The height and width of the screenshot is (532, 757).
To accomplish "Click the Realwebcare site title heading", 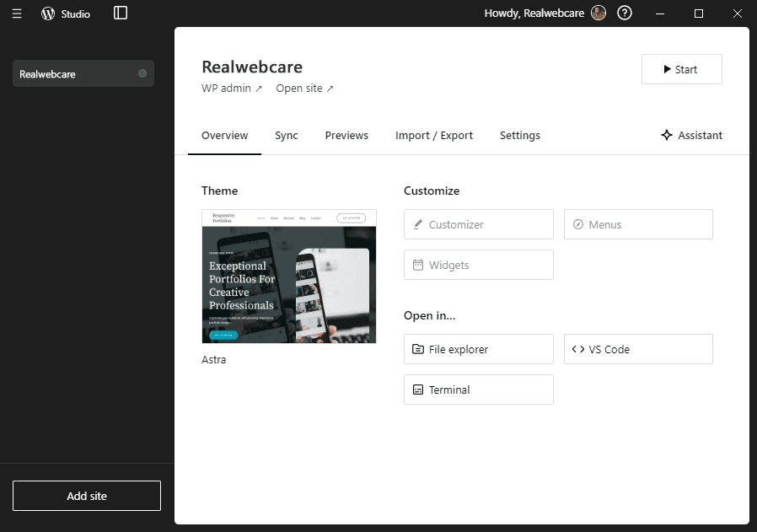I will 252,67.
